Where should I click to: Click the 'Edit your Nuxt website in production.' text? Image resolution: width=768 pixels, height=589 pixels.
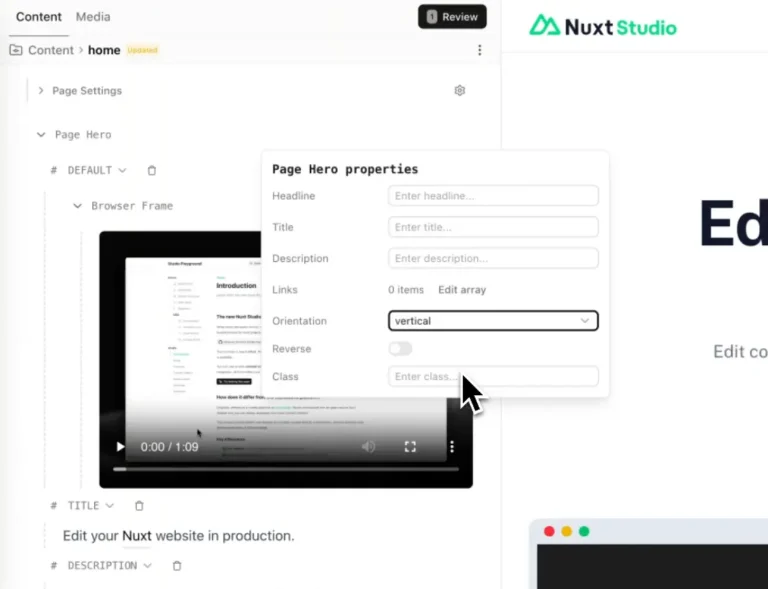tap(178, 536)
